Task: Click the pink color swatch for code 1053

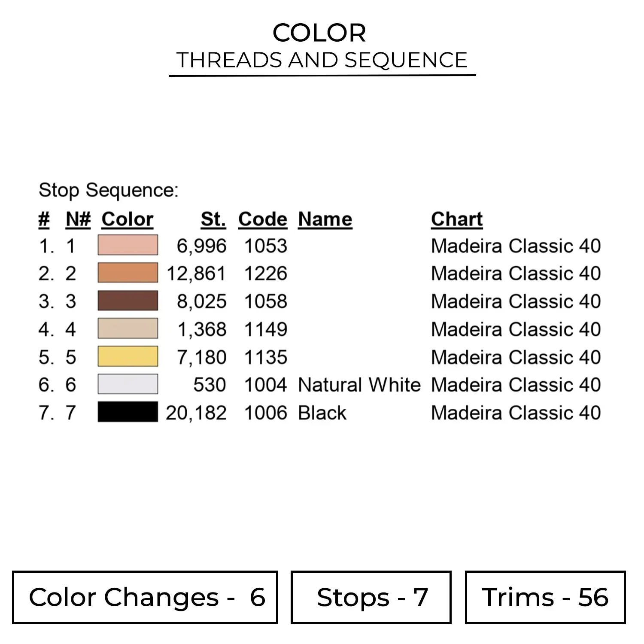Action: (x=128, y=245)
